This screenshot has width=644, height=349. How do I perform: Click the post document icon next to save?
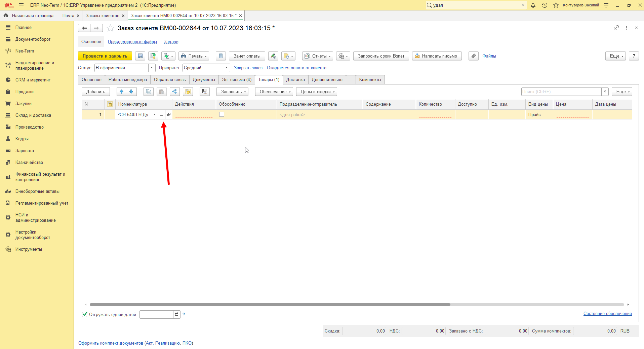click(x=153, y=56)
